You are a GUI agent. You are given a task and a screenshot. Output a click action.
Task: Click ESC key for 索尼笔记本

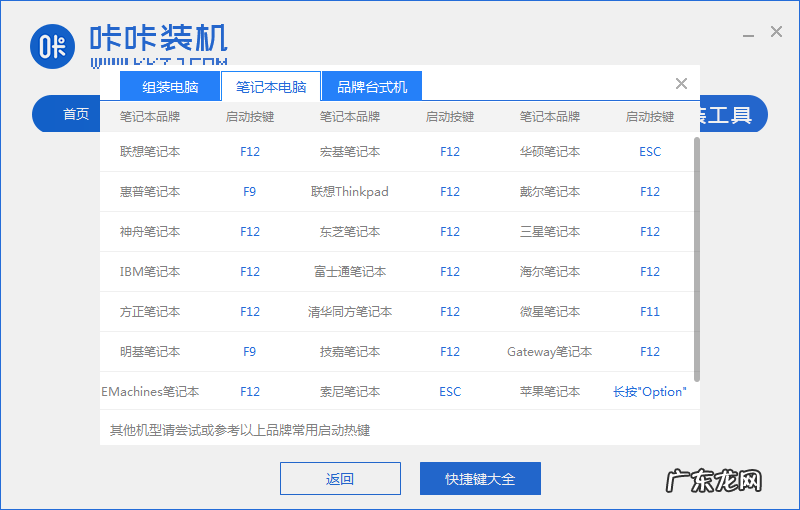click(450, 392)
